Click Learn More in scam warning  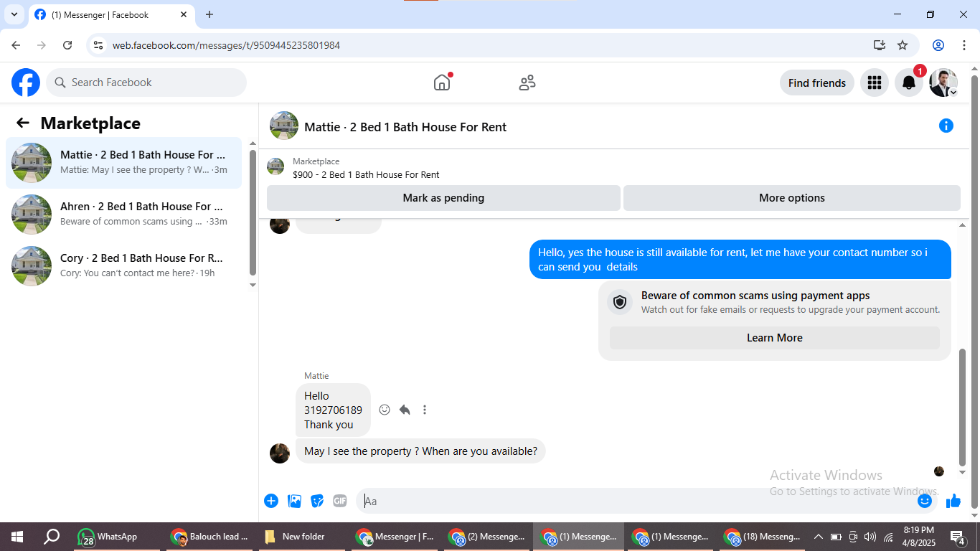coord(775,338)
